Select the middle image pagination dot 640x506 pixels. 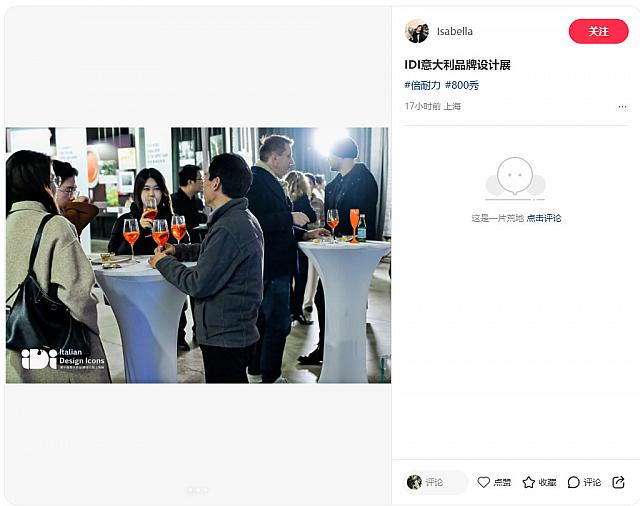[198, 490]
